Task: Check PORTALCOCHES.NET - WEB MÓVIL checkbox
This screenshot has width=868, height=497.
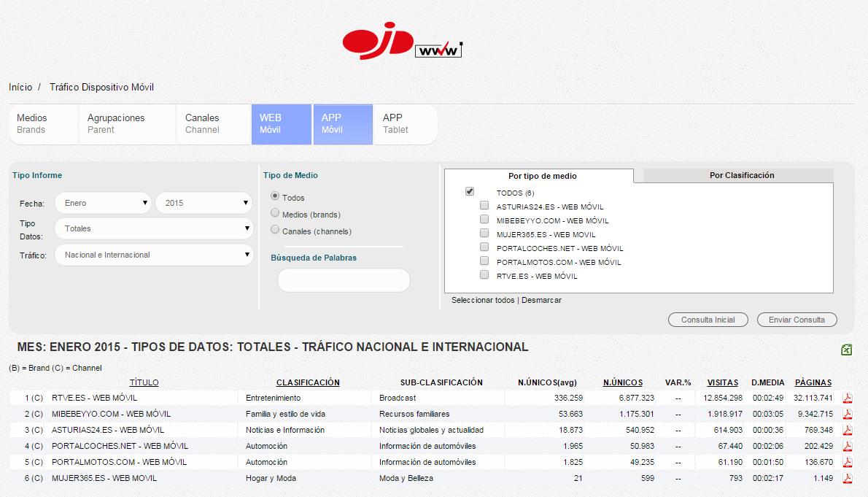Action: tap(484, 247)
